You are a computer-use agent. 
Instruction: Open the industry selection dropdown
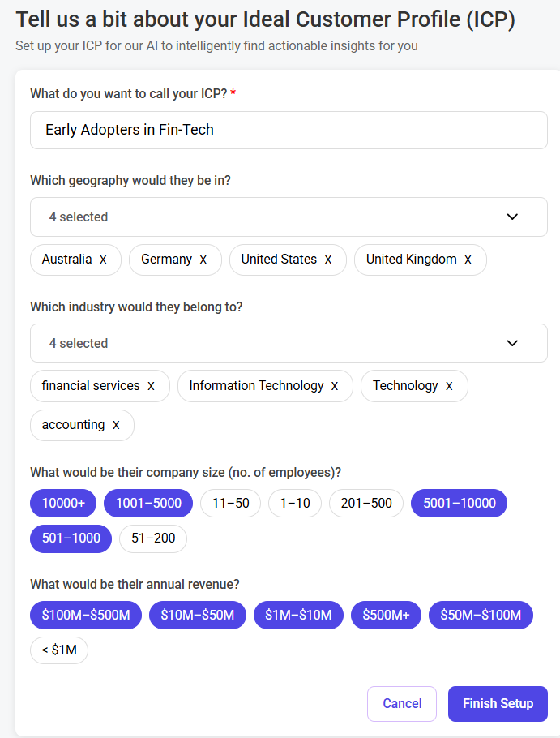click(x=289, y=344)
